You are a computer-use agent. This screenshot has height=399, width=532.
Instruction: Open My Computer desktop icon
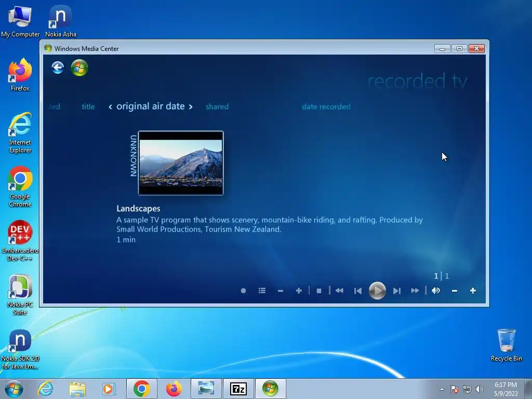(x=20, y=21)
